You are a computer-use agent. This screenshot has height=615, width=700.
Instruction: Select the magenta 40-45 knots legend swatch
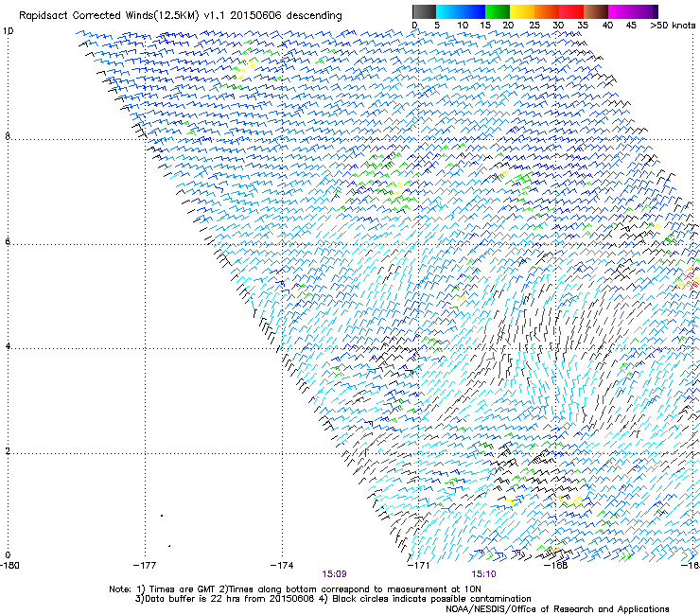(x=621, y=11)
